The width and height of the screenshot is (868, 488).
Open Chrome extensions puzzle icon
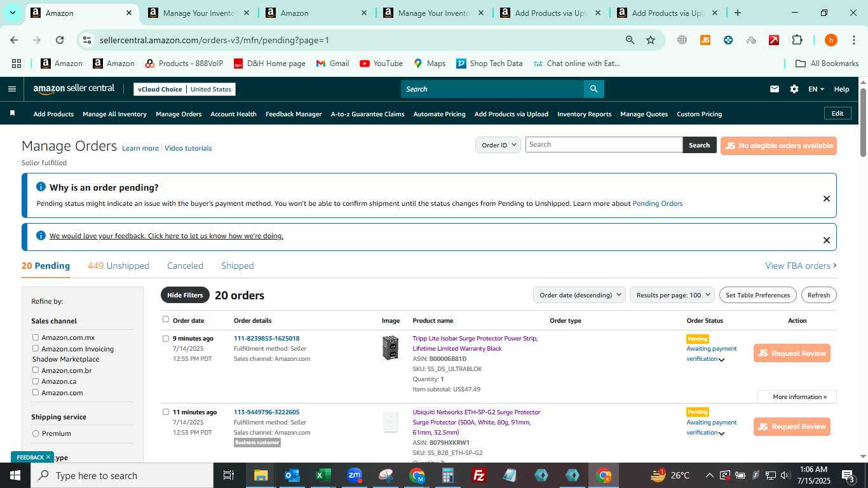(x=797, y=40)
